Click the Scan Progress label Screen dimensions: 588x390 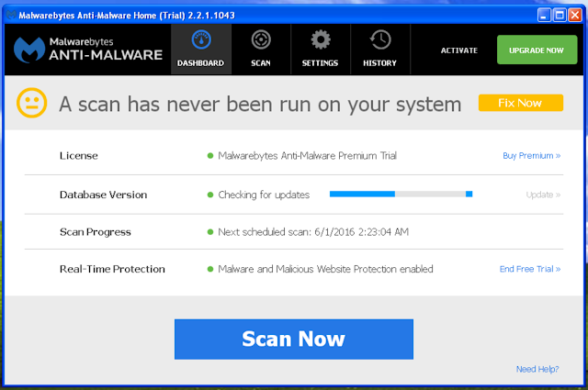96,232
